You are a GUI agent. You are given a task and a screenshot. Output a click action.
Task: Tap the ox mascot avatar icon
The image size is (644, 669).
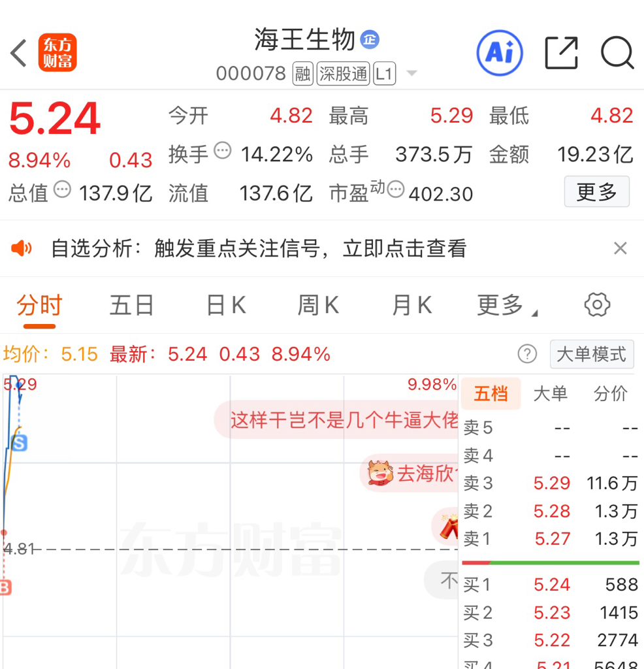click(x=380, y=473)
